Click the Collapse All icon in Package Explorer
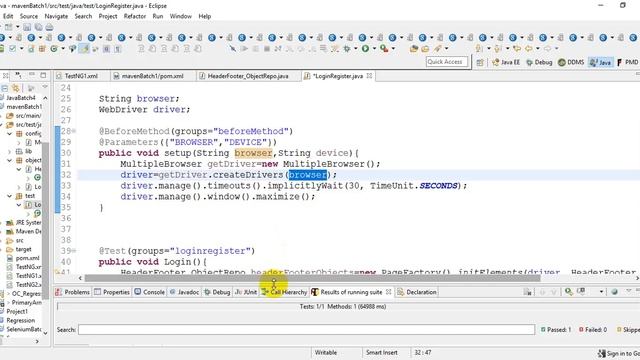 tap(4, 88)
